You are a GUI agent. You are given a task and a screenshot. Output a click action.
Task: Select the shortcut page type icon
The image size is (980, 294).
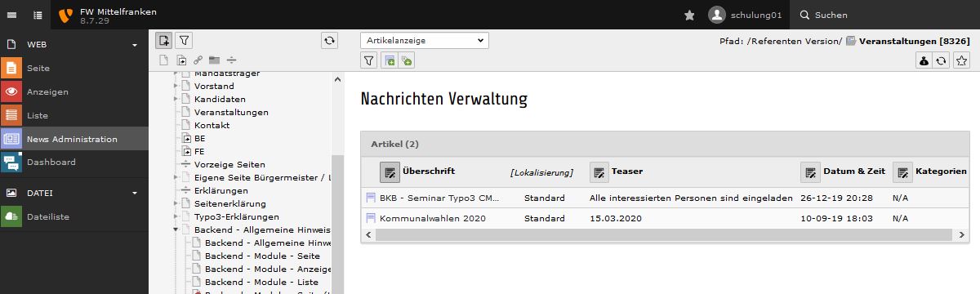coord(180,60)
